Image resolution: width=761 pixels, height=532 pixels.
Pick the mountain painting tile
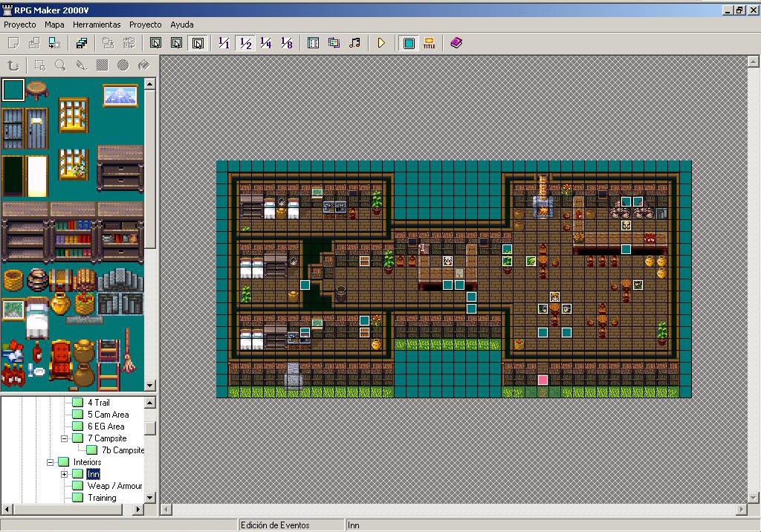[x=120, y=95]
